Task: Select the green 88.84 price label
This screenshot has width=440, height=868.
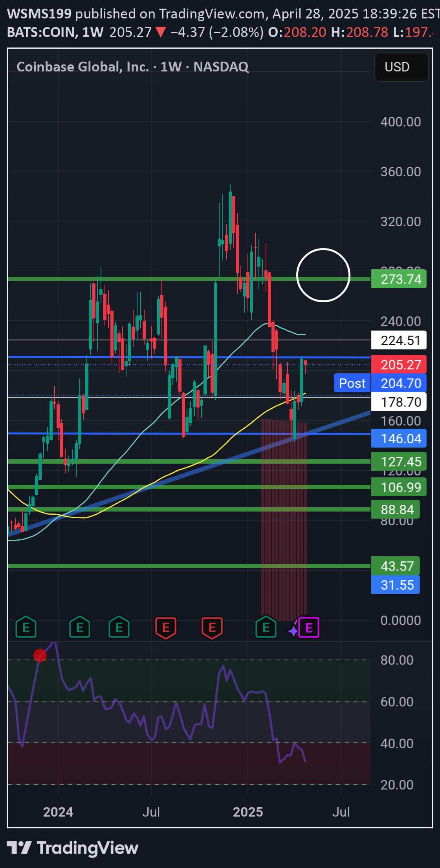Action: 396,510
